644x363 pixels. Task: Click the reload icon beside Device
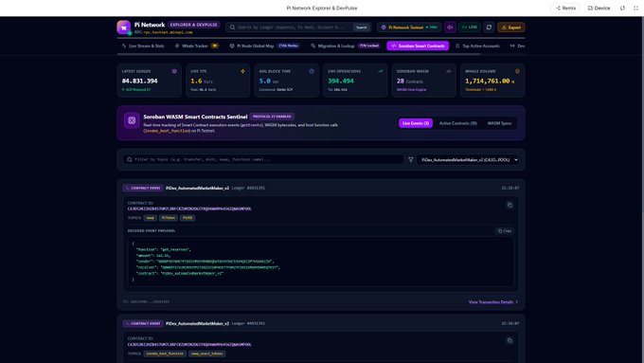coord(622,8)
